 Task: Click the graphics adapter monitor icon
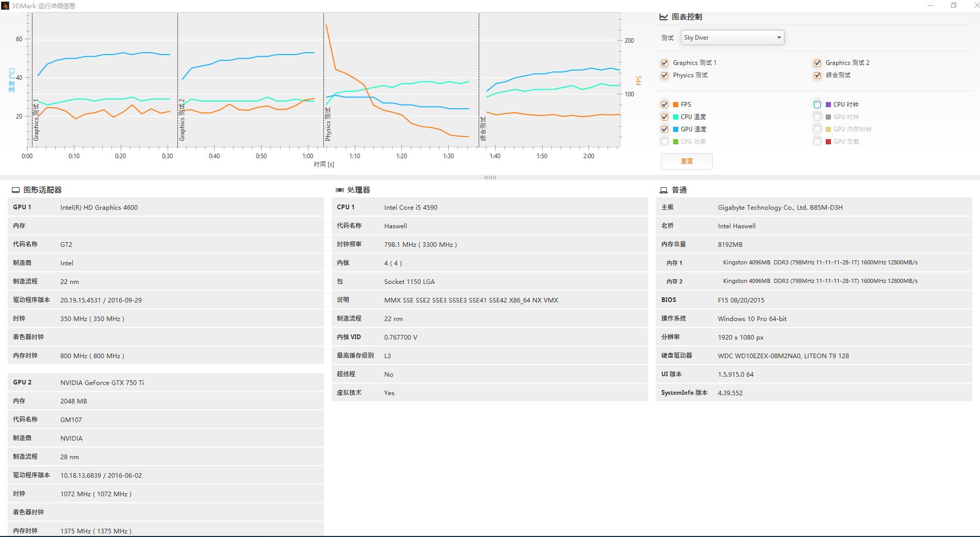click(x=16, y=190)
